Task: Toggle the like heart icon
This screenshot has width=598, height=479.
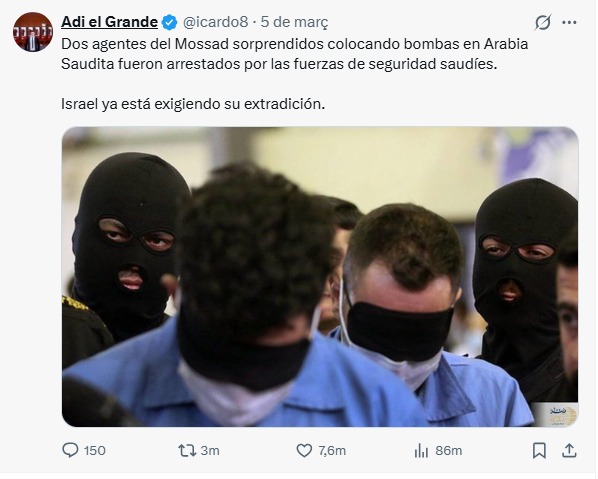Action: [304, 450]
